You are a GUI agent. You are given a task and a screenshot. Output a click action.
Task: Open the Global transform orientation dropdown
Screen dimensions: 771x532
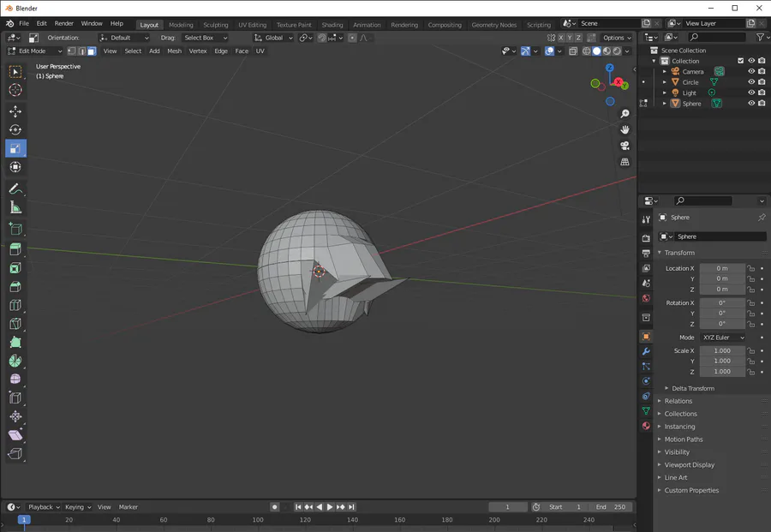click(273, 38)
